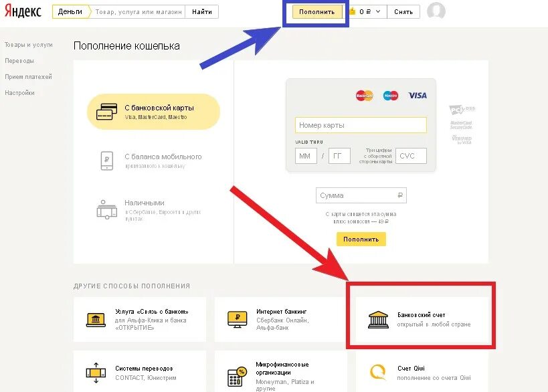
Task: Click the Три цифры с оборотной стороны hint
Action: point(375,156)
